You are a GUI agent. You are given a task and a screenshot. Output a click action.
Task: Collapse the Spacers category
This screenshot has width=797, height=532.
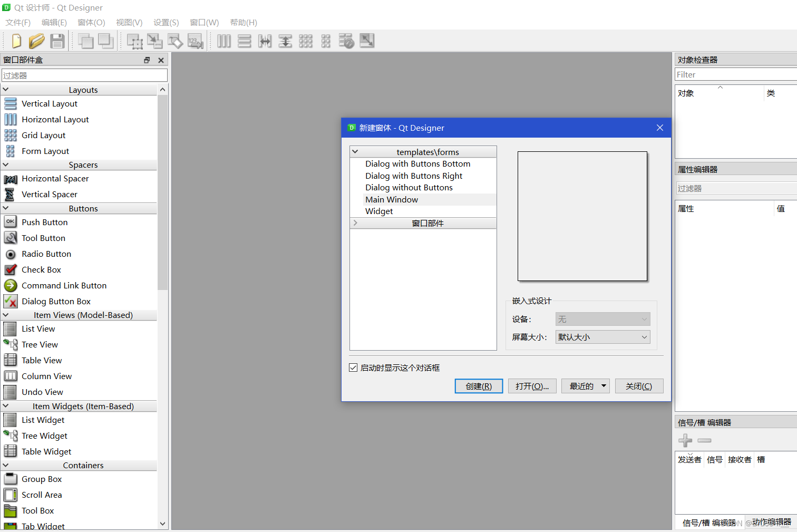point(6,165)
